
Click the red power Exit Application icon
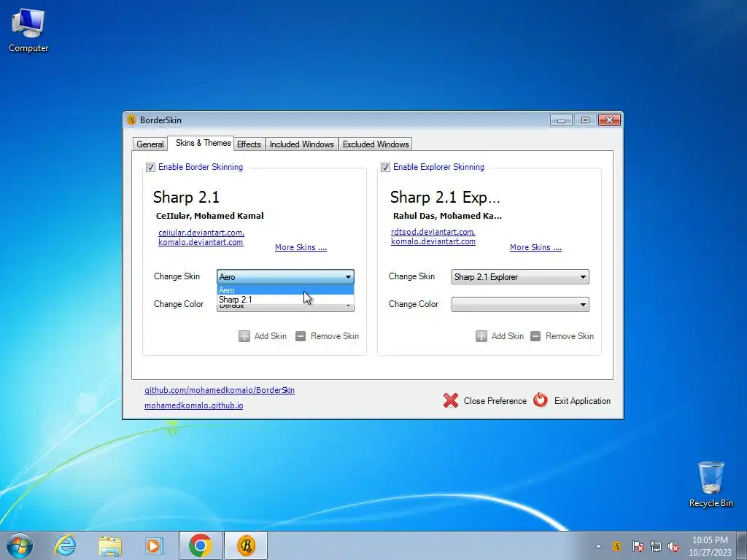point(541,400)
